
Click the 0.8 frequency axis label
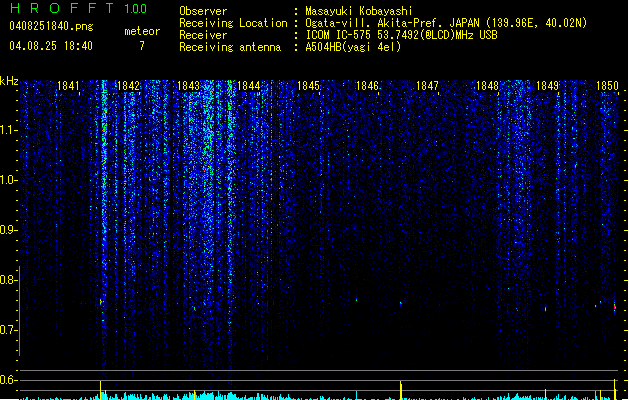[x=8, y=280]
